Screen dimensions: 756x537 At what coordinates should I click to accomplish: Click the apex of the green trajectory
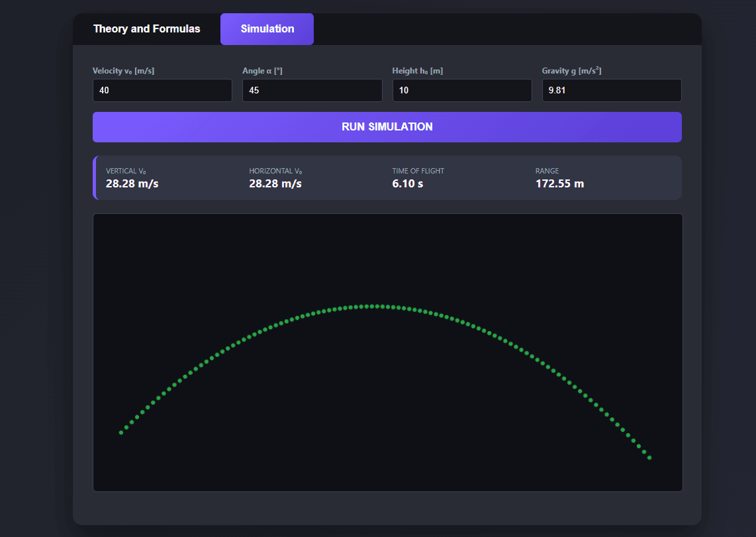click(x=373, y=306)
